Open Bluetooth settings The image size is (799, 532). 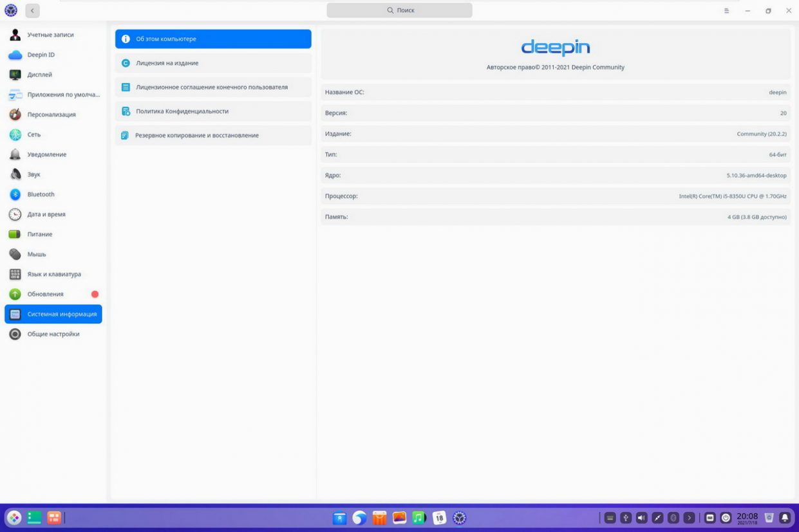point(41,194)
